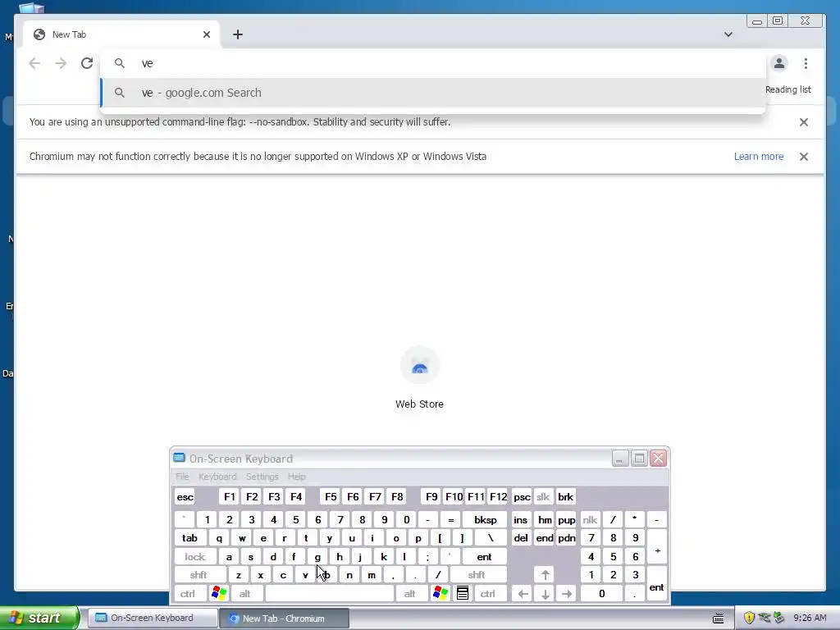840x630 pixels.
Task: Open the Web Store shortcut
Action: (419, 378)
